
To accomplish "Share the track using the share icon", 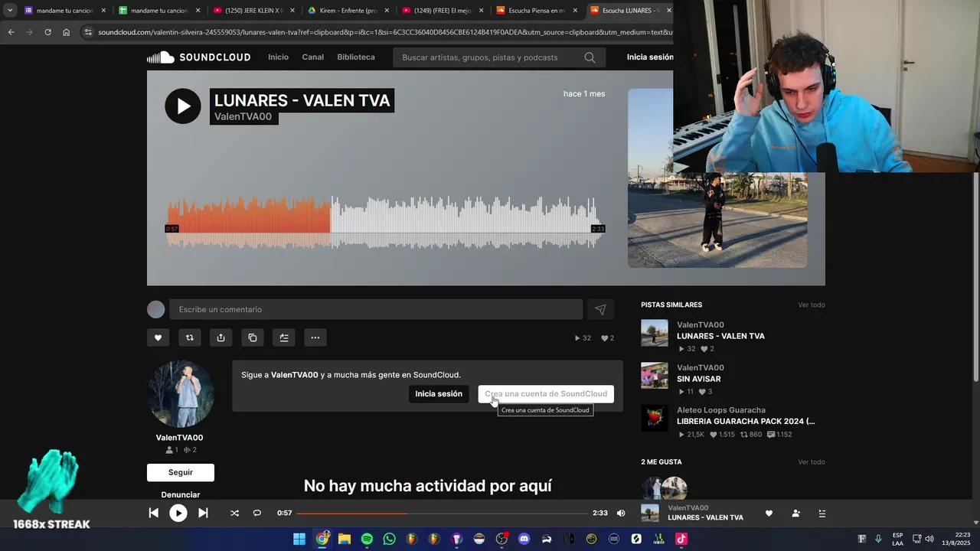I will tap(220, 337).
